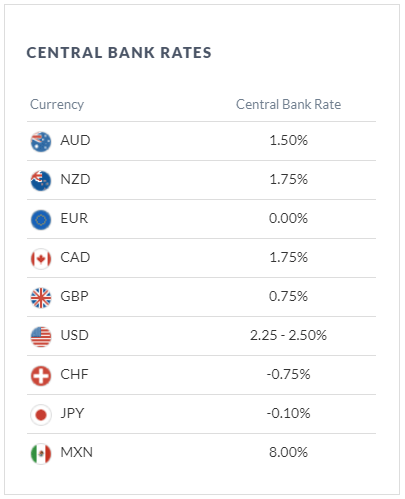Click the CHF rate value -0.75%

tap(288, 374)
